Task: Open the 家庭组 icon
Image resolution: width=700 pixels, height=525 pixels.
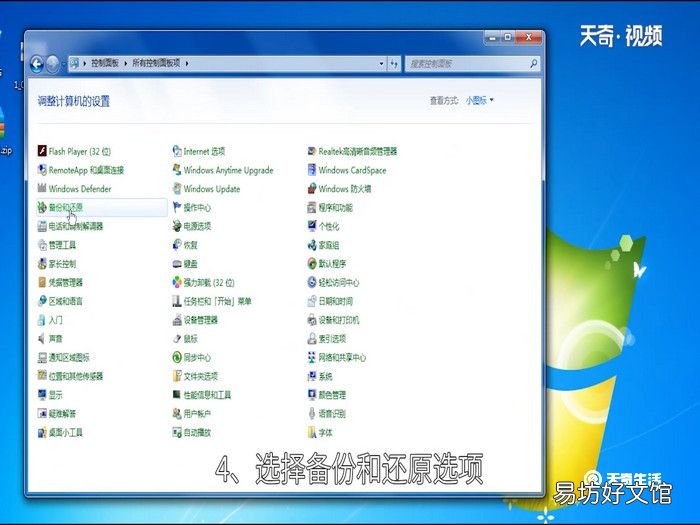Action: [312, 245]
